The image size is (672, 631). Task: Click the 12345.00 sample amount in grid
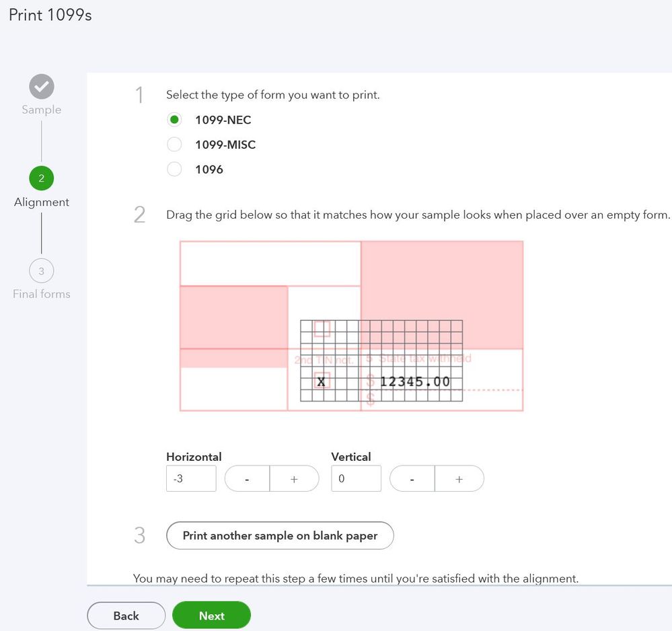tap(415, 382)
